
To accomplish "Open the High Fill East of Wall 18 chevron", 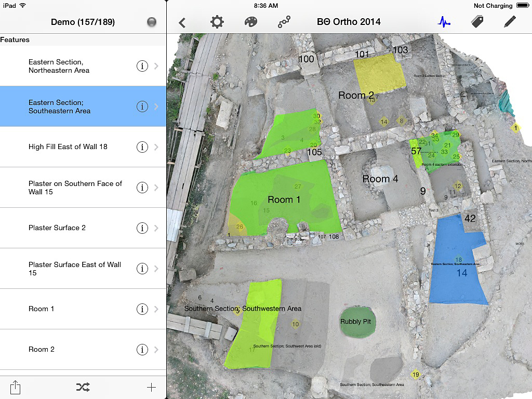I will click(156, 147).
